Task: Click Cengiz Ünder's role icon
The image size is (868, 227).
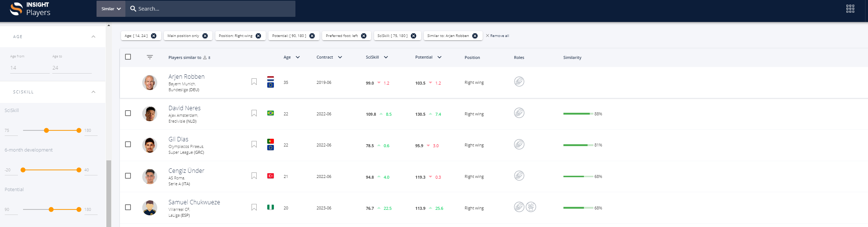Action: pos(519,176)
